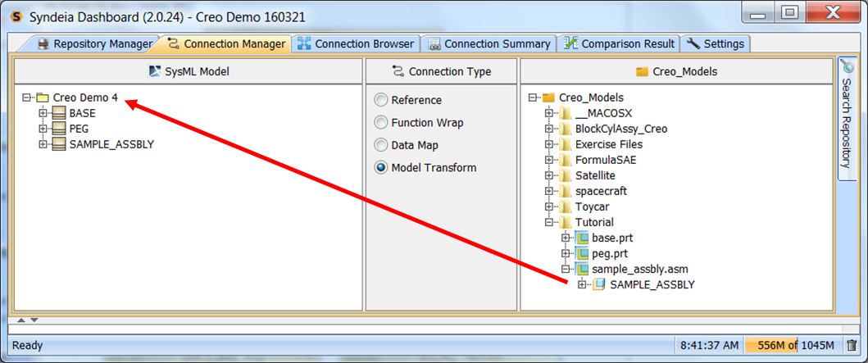This screenshot has height=363, width=868.
Task: Click the Tutorial folder icon
Action: (x=566, y=222)
